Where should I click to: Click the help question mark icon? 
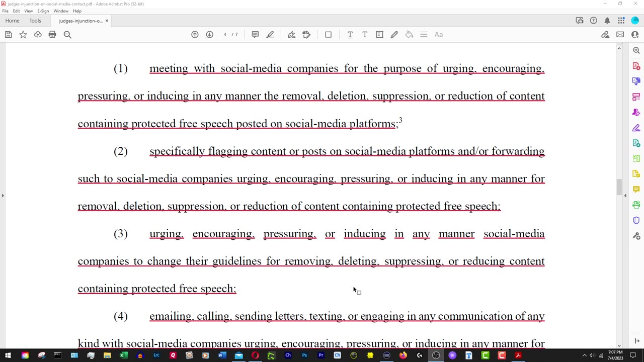coord(594,21)
